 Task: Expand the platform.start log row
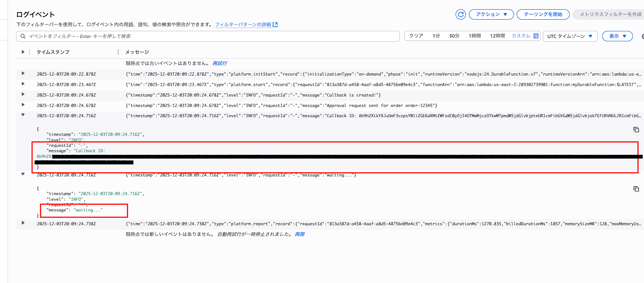(x=23, y=84)
